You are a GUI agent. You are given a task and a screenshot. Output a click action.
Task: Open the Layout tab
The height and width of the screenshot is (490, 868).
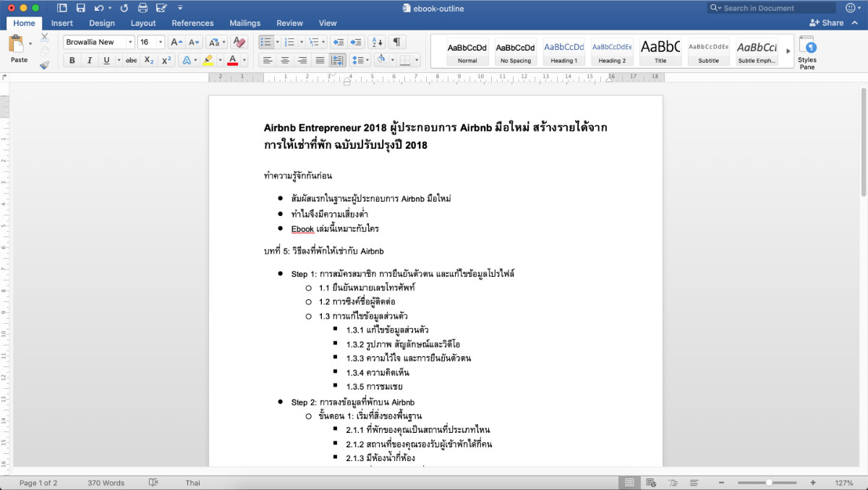[143, 23]
